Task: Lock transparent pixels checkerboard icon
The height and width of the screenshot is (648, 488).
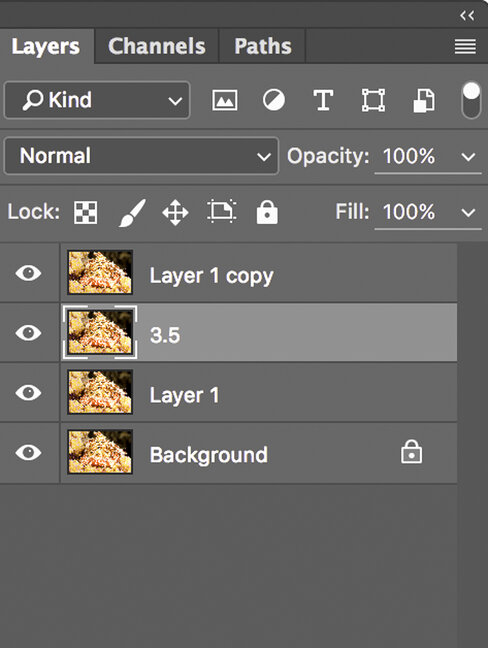Action: 86,212
